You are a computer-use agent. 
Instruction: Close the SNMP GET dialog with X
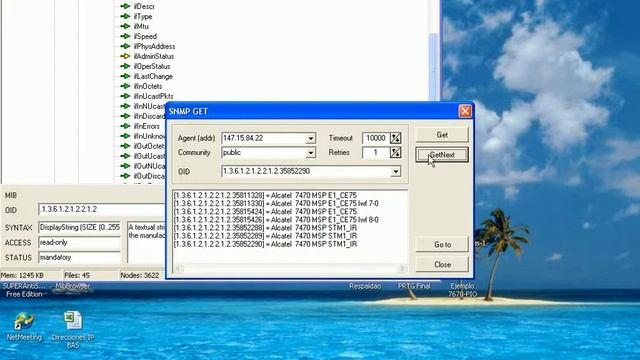point(465,111)
